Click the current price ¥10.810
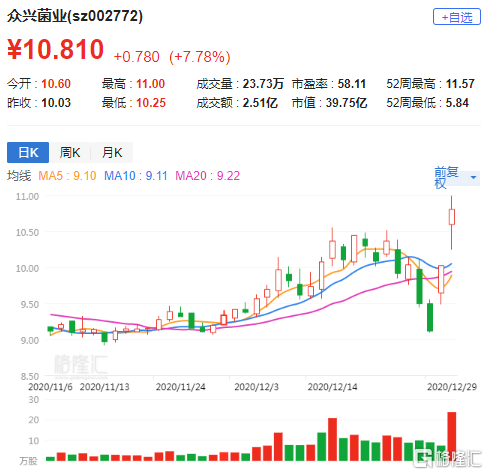The height and width of the screenshot is (475, 488). [56, 49]
